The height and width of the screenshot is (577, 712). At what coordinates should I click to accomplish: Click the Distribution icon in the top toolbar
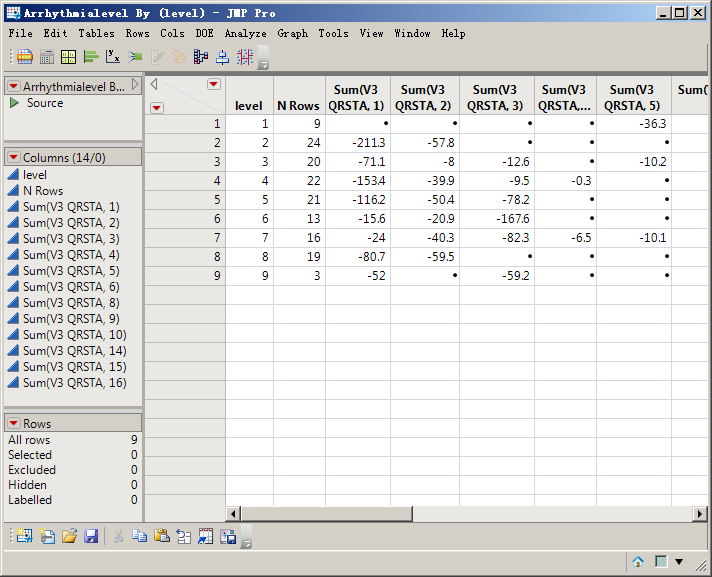click(91, 57)
